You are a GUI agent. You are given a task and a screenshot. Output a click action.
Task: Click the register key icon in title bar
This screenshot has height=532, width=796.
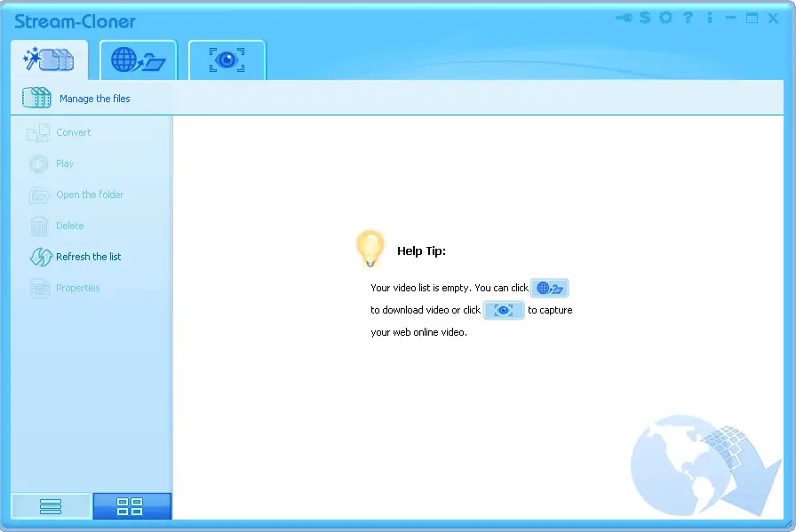624,19
